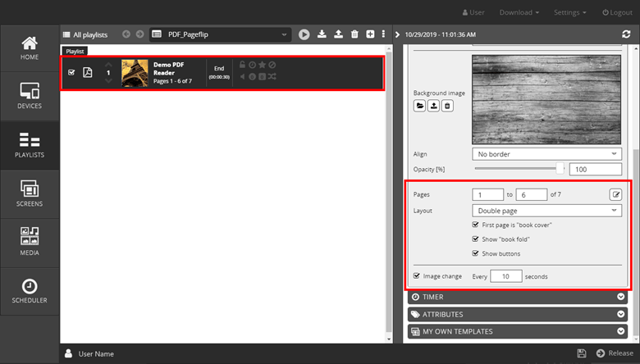Remove the background image with trash icon
Image resolution: width=640 pixels, height=364 pixels.
click(447, 106)
